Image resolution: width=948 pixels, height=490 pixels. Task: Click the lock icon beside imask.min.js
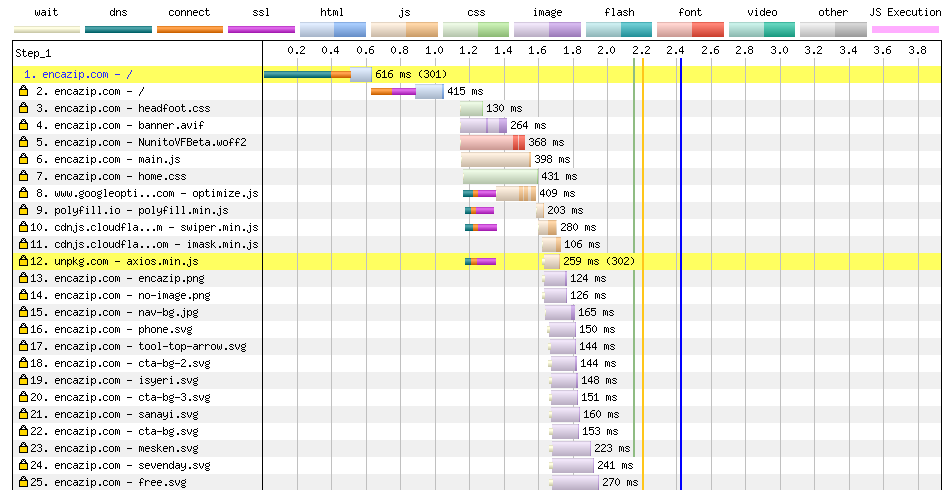tap(24, 244)
